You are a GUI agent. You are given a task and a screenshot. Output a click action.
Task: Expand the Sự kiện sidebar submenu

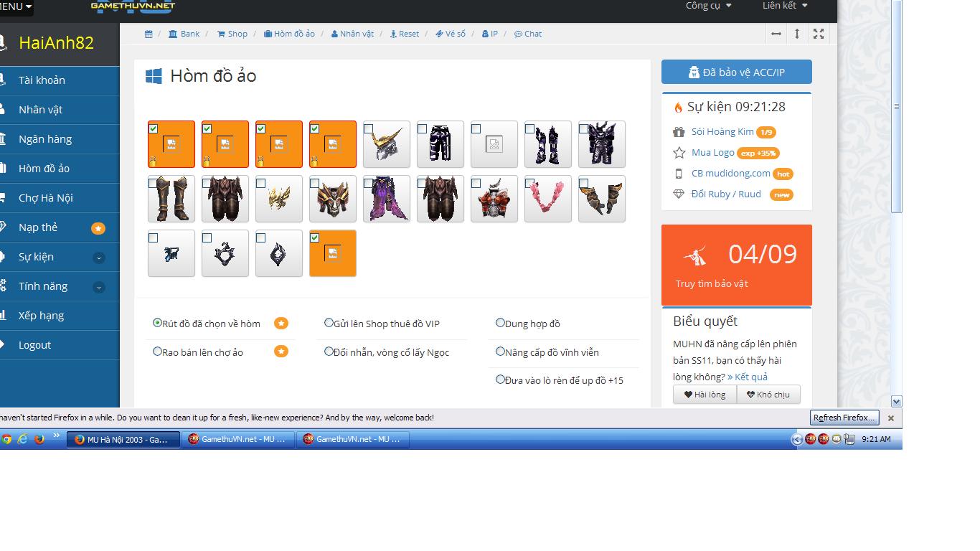(x=99, y=258)
